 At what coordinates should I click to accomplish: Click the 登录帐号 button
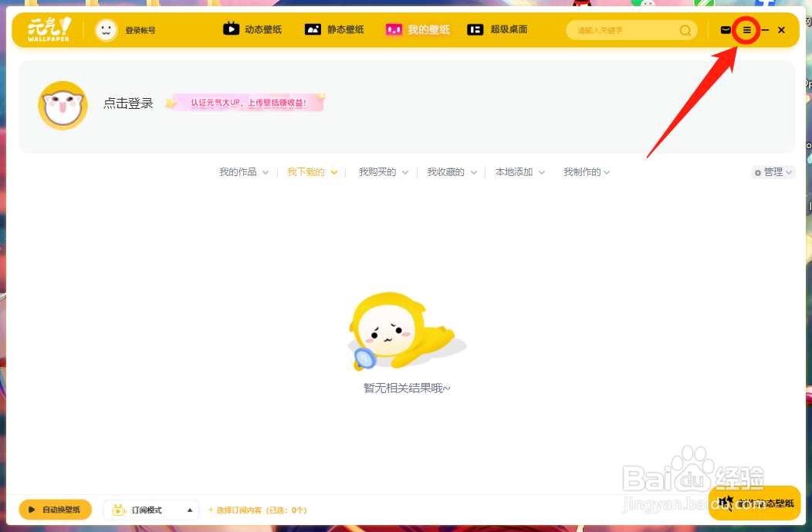click(139, 29)
